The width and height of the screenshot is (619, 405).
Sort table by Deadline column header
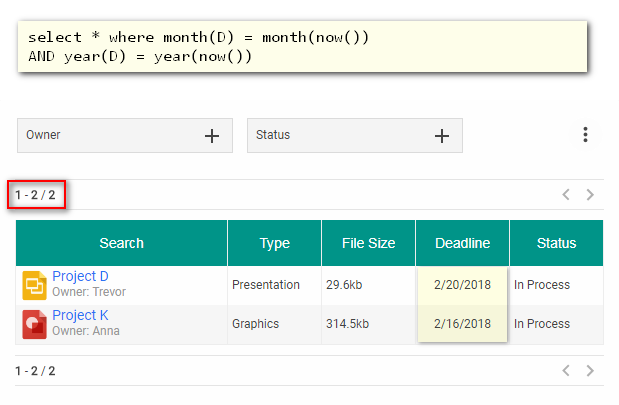click(462, 243)
